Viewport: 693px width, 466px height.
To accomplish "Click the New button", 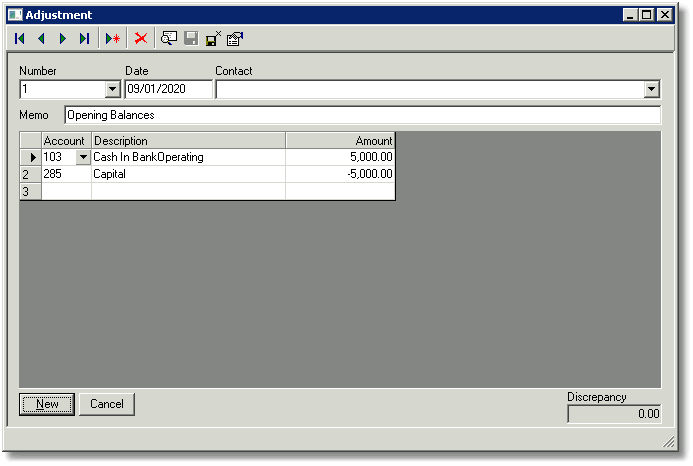I will click(x=47, y=404).
